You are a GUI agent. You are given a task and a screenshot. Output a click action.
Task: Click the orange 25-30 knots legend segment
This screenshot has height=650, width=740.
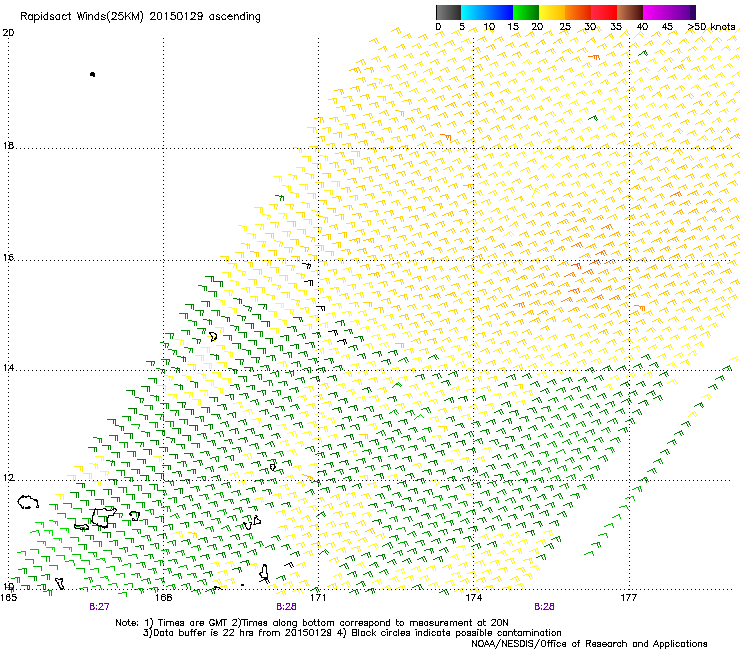coord(578,12)
